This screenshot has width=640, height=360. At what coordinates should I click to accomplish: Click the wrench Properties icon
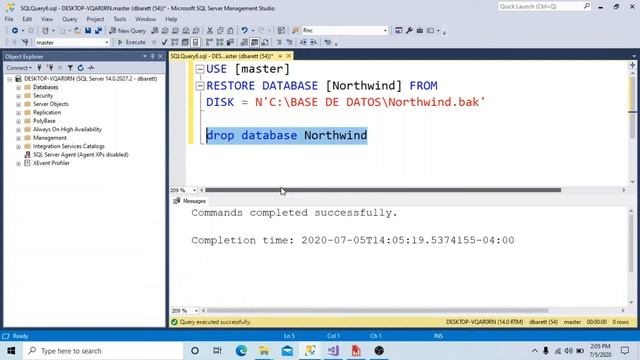click(409, 31)
